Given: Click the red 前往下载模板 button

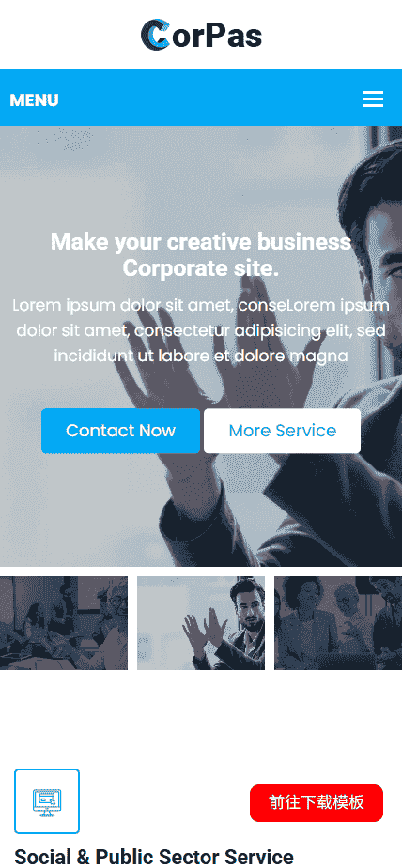Looking at the screenshot, I should point(317,802).
